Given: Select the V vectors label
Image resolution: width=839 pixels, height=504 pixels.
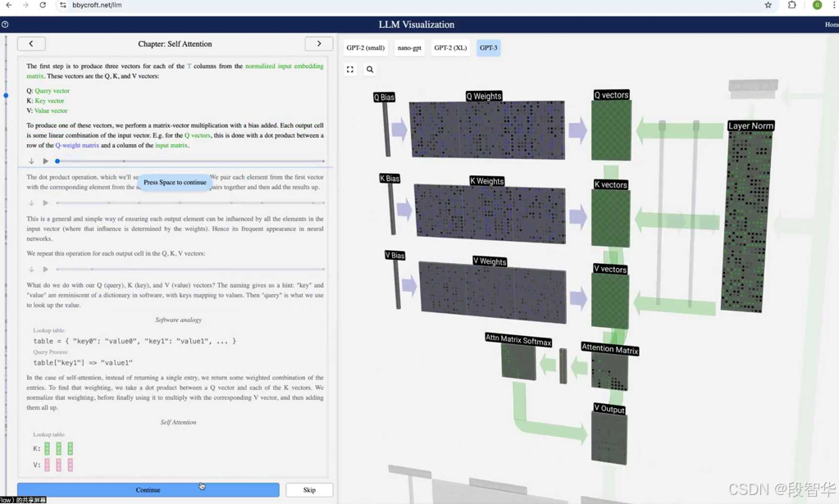Looking at the screenshot, I should click(x=610, y=270).
